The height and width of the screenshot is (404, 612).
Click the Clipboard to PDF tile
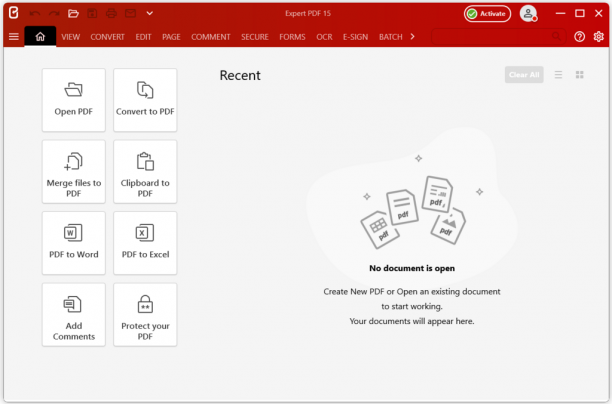click(x=145, y=172)
